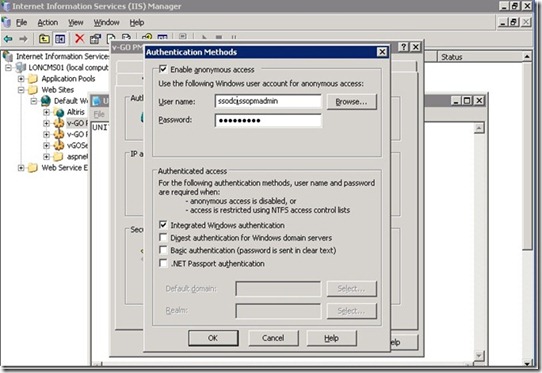Open the Action menu
542x373 pixels.
point(48,22)
